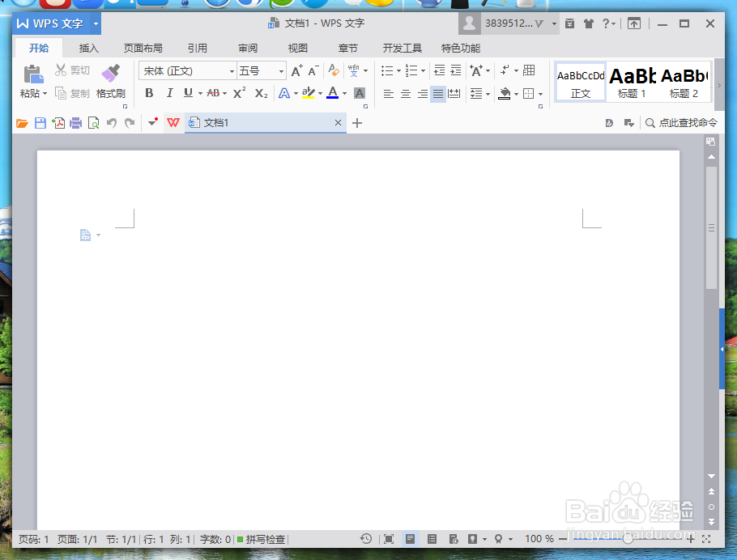Open the font name dropdown
The width and height of the screenshot is (737, 560).
tap(232, 71)
